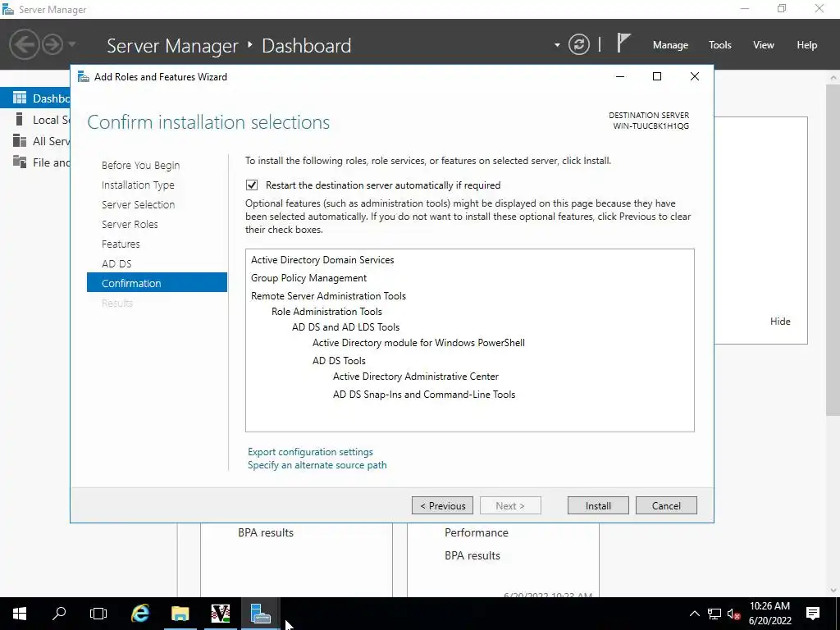Open taskbar search magnifier
The height and width of the screenshot is (630, 840).
pos(59,614)
